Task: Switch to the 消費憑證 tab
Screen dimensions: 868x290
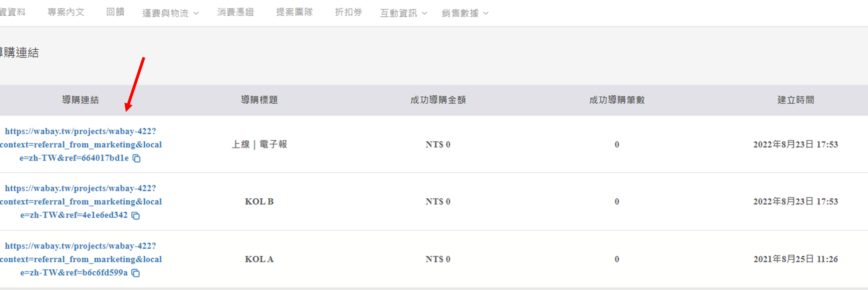Action: coord(235,12)
